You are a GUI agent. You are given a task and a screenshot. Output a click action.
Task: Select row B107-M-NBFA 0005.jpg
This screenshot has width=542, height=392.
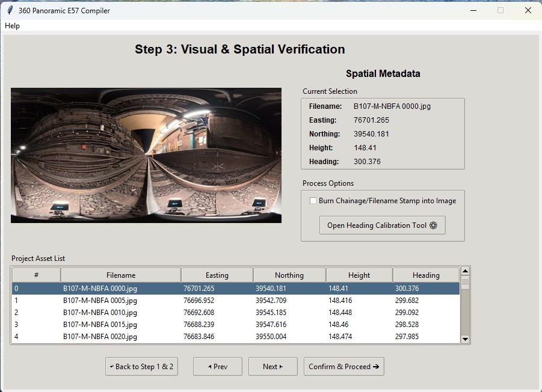[x=236, y=301]
